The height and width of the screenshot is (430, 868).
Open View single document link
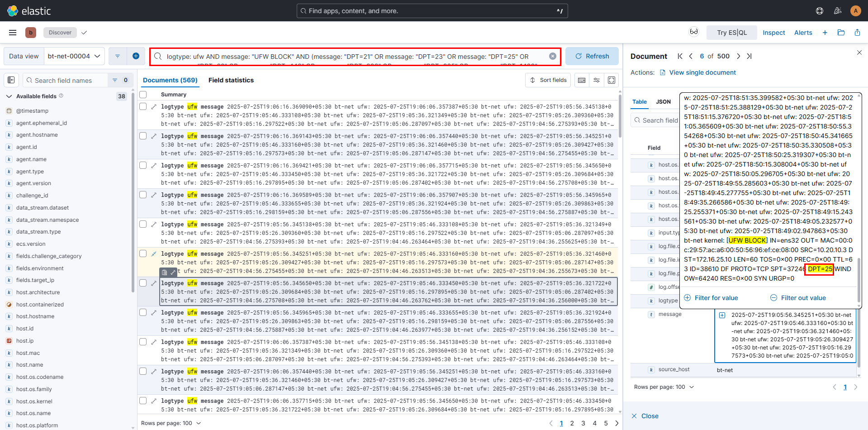pyautogui.click(x=698, y=72)
